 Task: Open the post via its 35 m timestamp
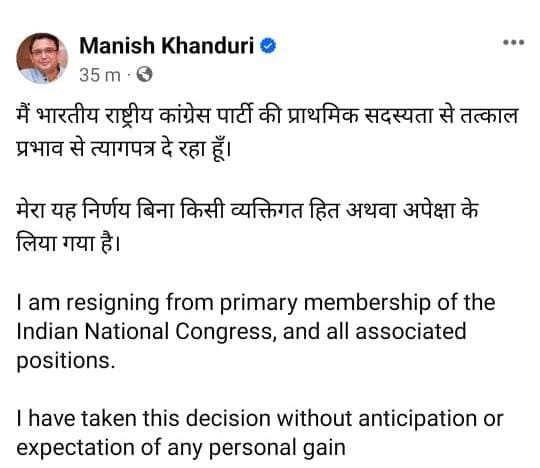coord(100,75)
